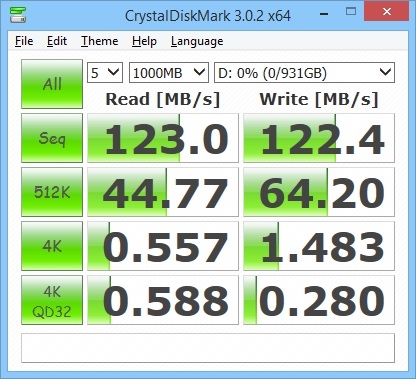This screenshot has height=379, width=416.
Task: Click the 512K write result 64.20
Action: tap(319, 192)
